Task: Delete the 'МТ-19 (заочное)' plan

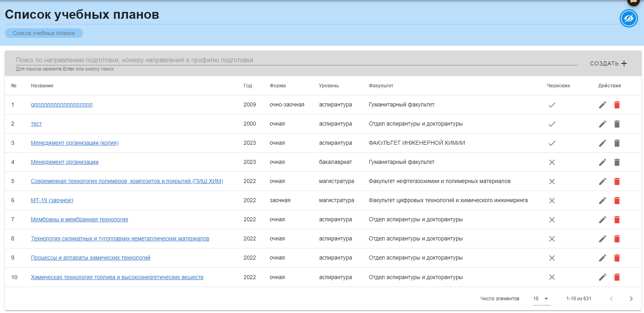Action: 616,201
